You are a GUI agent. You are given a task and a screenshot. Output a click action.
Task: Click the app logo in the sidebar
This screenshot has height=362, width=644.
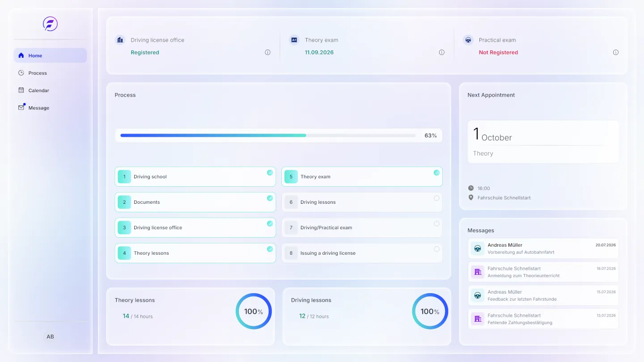(50, 24)
